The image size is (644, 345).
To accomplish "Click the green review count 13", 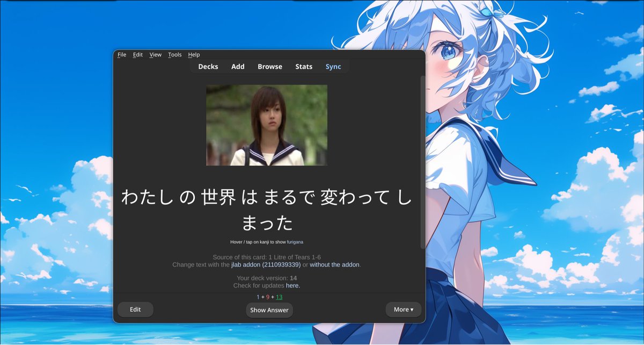I will click(x=279, y=297).
